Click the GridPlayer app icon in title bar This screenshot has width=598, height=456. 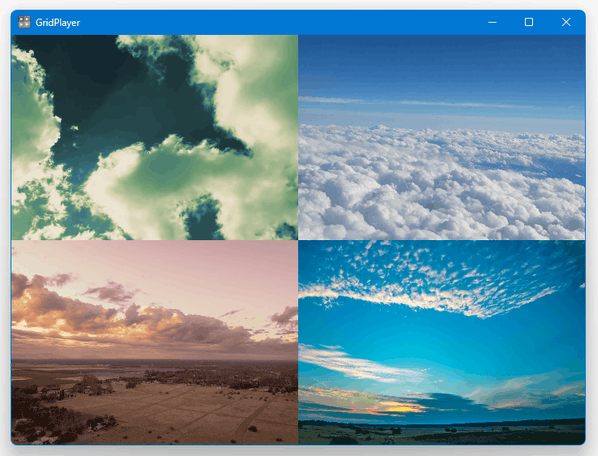click(x=24, y=22)
